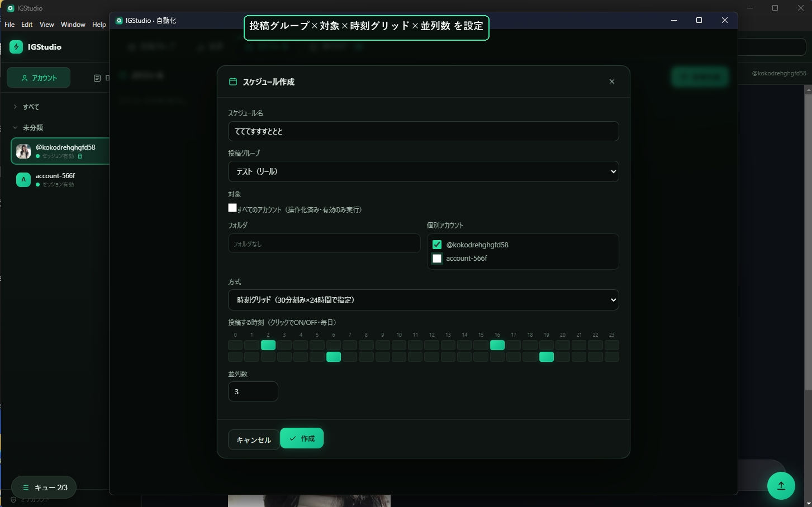This screenshot has width=812, height=507.
Task: Click @kokodrehghgfd58 label at main window top right
Action: (779, 73)
